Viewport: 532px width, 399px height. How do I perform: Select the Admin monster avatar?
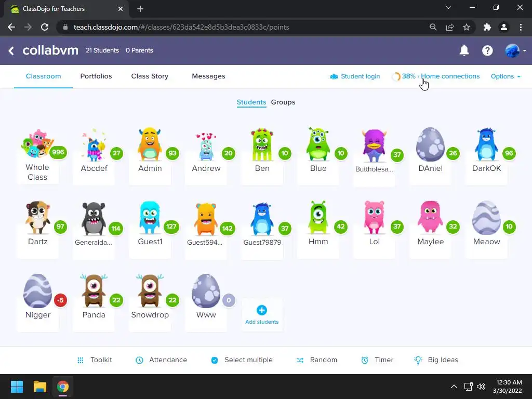coord(150,144)
